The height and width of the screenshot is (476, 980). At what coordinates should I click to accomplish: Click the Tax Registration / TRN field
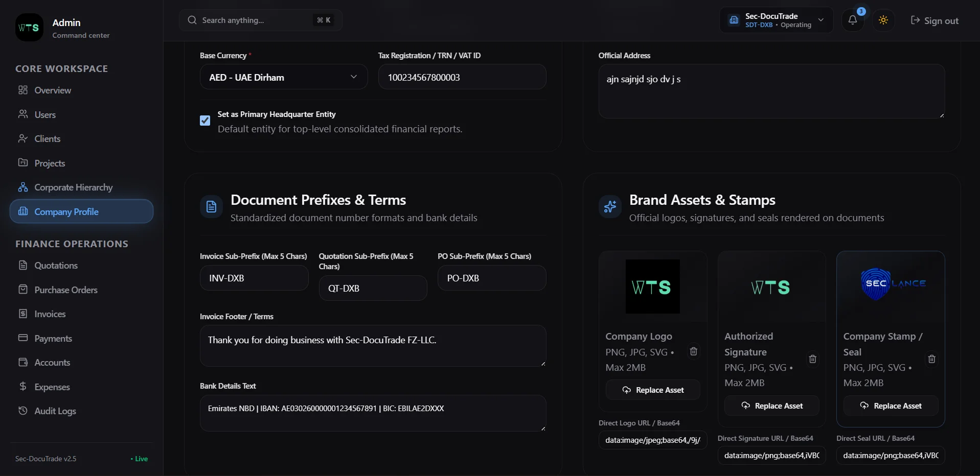pos(462,77)
